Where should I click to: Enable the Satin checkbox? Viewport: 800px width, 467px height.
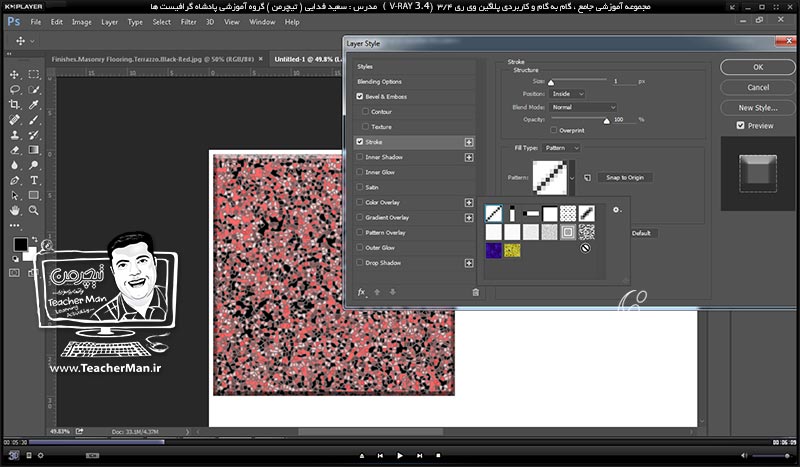pos(360,187)
